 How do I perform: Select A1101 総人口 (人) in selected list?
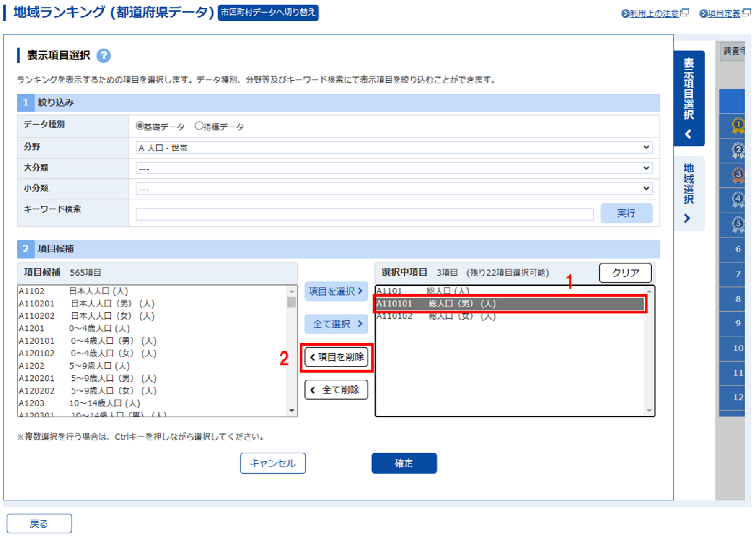point(510,291)
